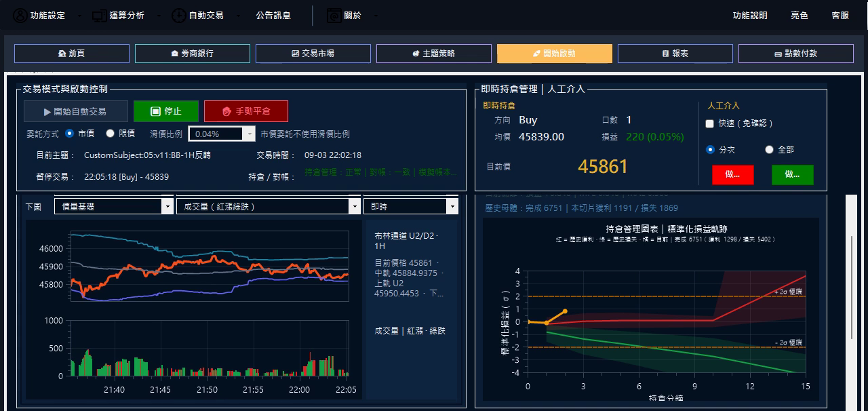The image size is (868, 411).
Task: Open the 功能說明 menu item
Action: click(x=750, y=15)
